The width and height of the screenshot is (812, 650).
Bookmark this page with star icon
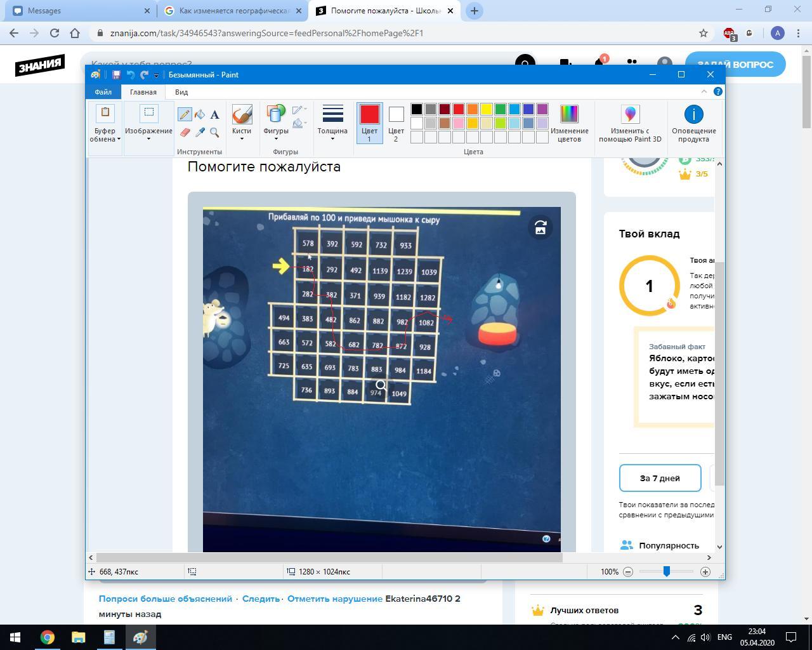[x=703, y=33]
